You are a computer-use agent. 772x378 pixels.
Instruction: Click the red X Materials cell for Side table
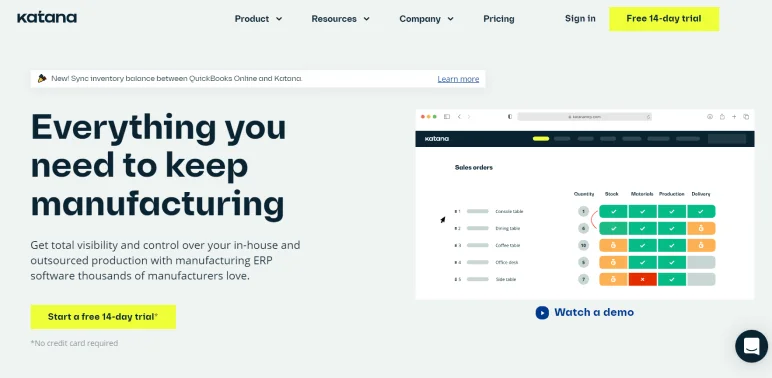tap(643, 279)
